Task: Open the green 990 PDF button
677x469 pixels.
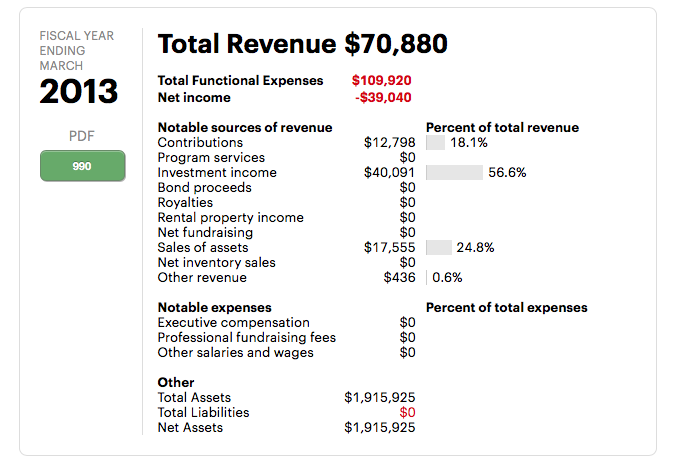Action: click(82, 166)
